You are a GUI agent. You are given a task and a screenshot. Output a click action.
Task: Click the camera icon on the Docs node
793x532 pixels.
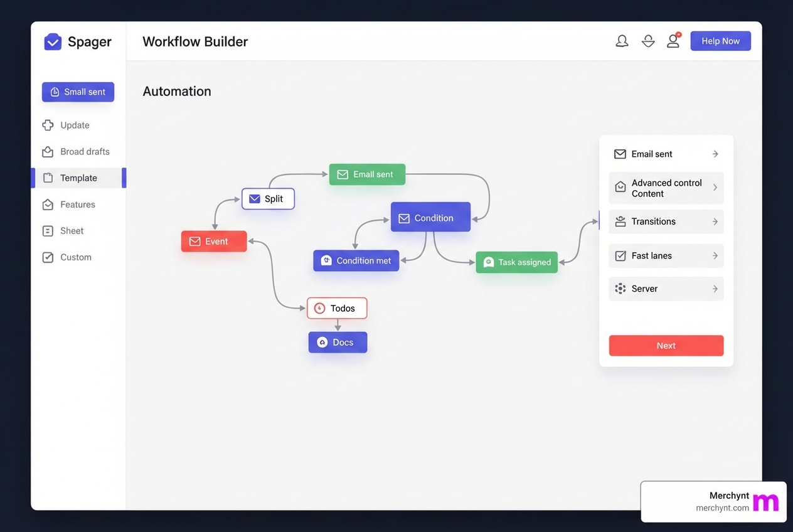pyautogui.click(x=322, y=343)
